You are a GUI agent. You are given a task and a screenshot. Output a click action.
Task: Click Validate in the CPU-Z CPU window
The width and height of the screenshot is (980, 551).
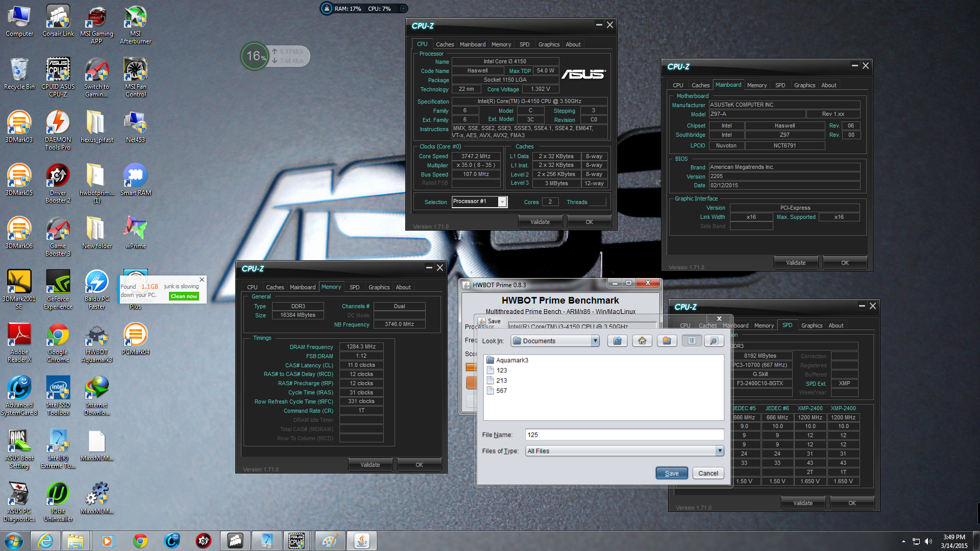tap(540, 222)
